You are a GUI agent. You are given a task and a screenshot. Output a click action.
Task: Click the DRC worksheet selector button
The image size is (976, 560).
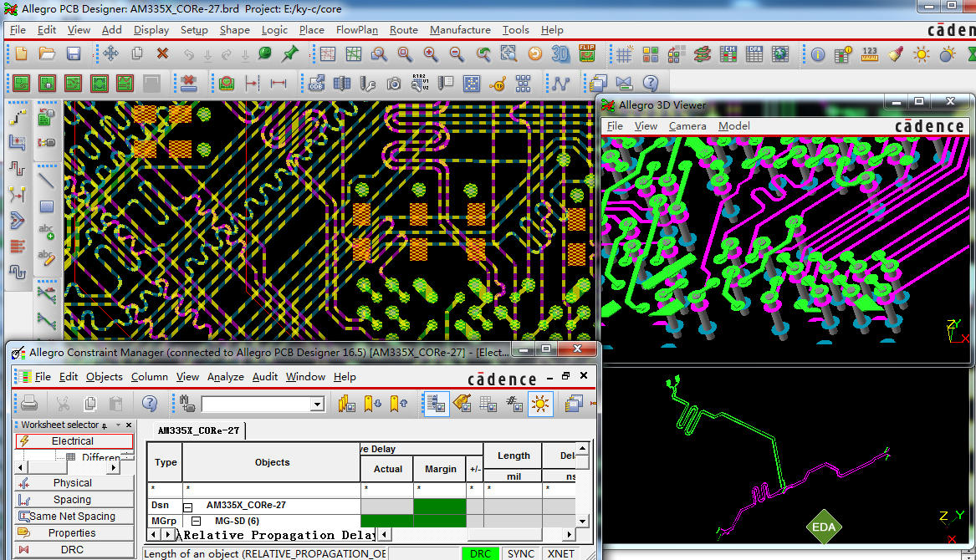click(x=74, y=550)
